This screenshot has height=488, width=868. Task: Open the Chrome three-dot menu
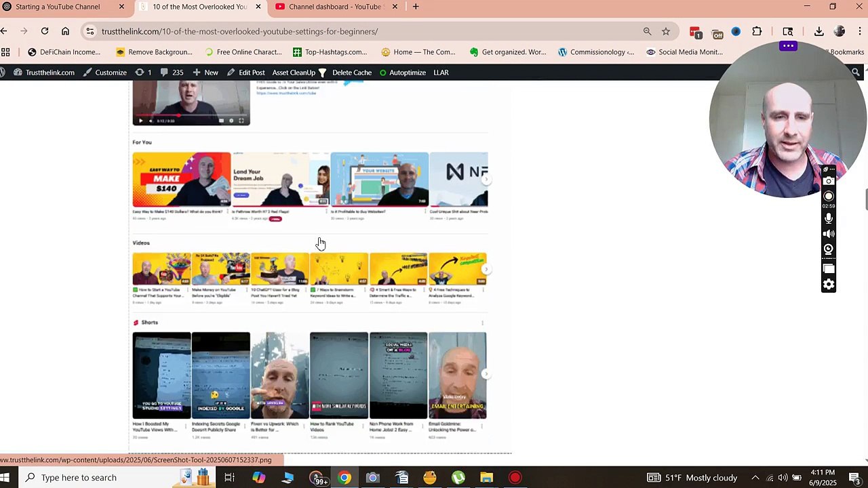point(859,31)
